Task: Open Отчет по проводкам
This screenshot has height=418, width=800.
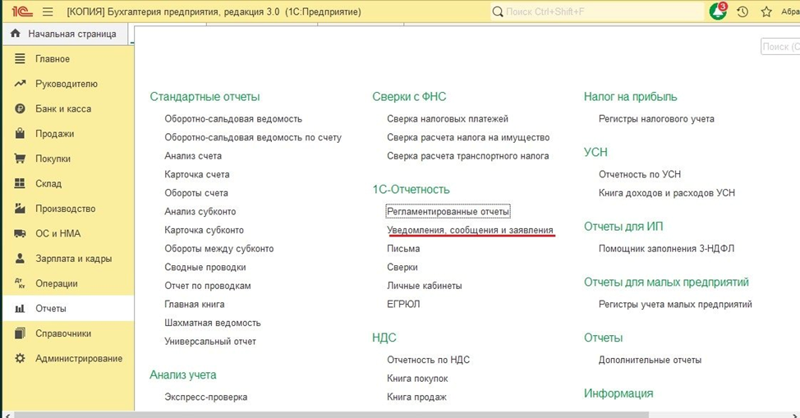Action: 208,286
